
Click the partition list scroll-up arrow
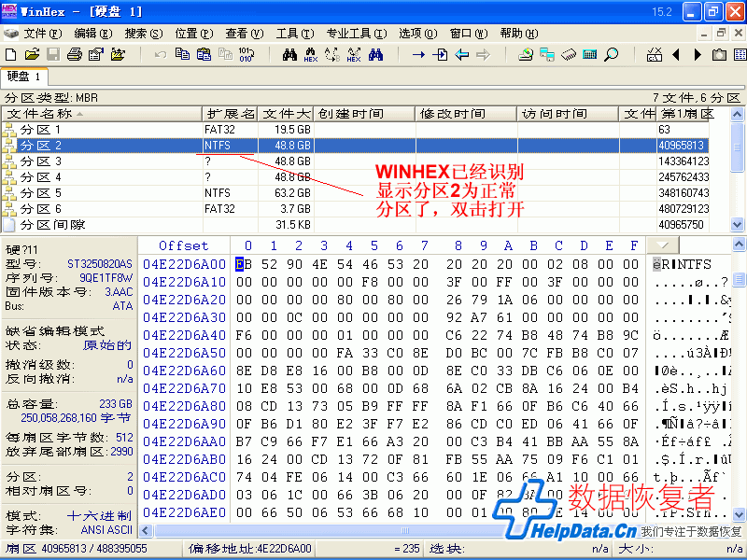[x=737, y=114]
